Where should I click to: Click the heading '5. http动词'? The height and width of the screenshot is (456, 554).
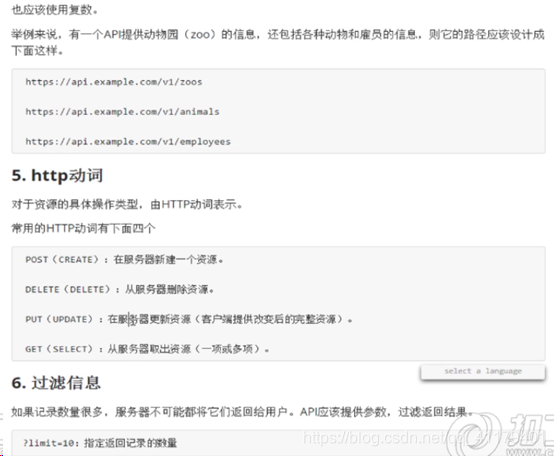(x=57, y=176)
